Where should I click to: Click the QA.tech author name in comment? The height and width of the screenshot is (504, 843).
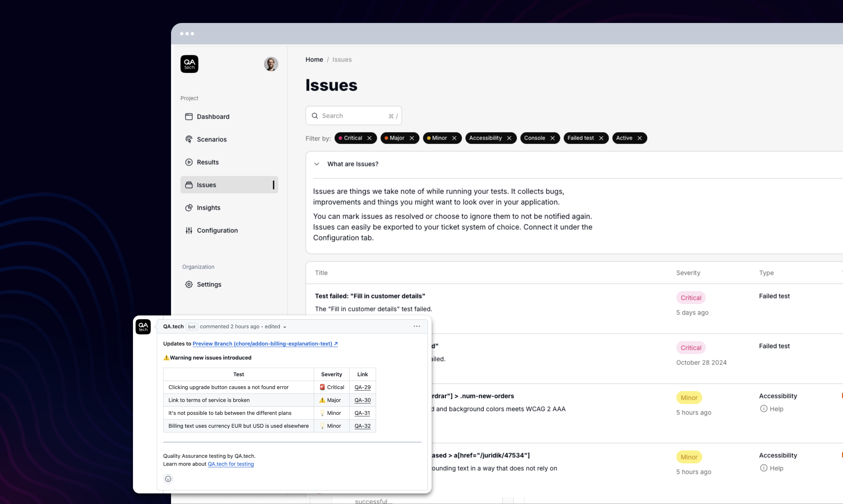click(173, 326)
